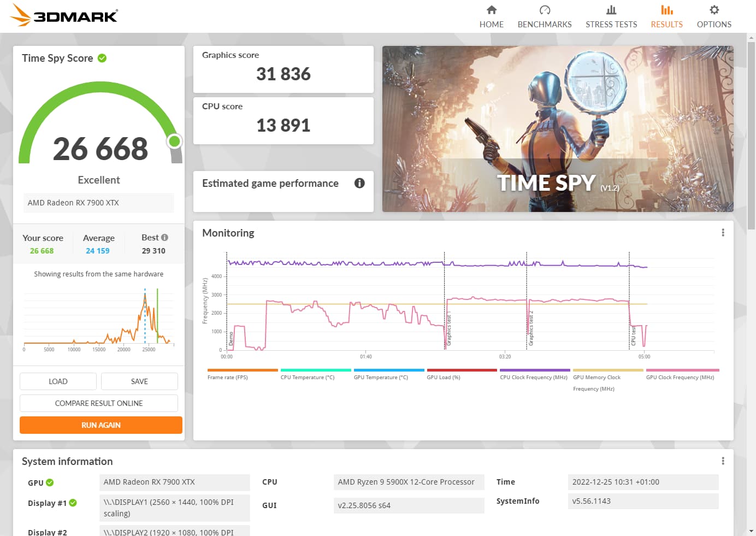The width and height of the screenshot is (756, 536).
Task: Click the orange Run Again button
Action: point(101,425)
